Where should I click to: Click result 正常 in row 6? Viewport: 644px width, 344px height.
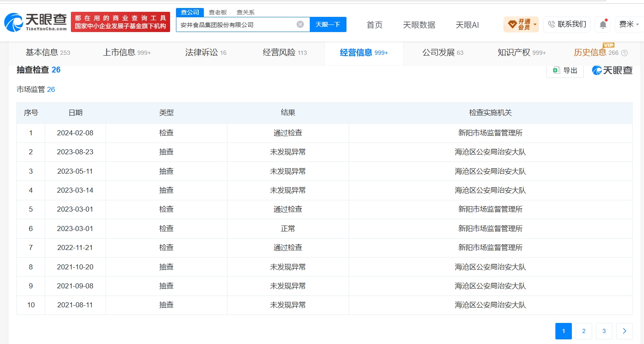[288, 228]
